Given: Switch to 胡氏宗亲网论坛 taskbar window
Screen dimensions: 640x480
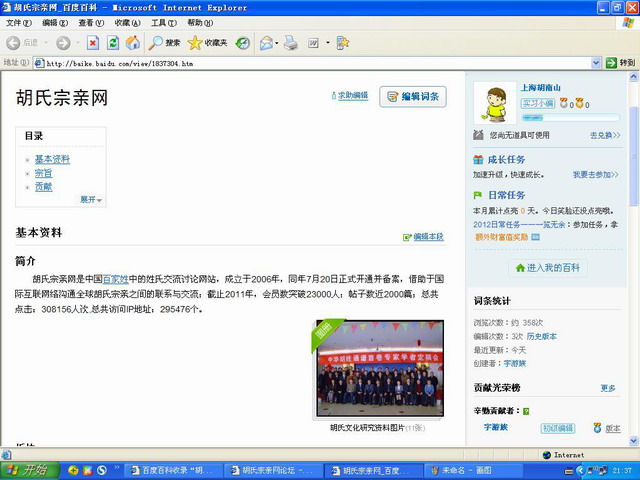Looking at the screenshot, I should click(x=273, y=471).
